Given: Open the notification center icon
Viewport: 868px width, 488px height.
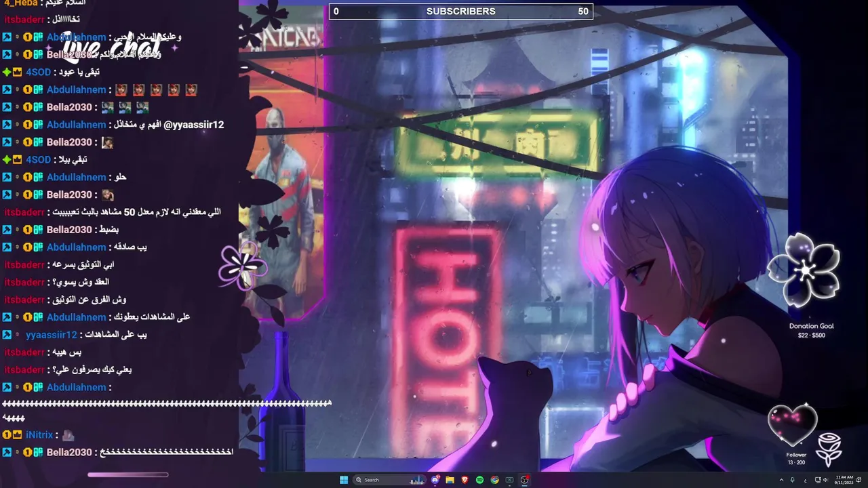Looking at the screenshot, I should point(859,480).
